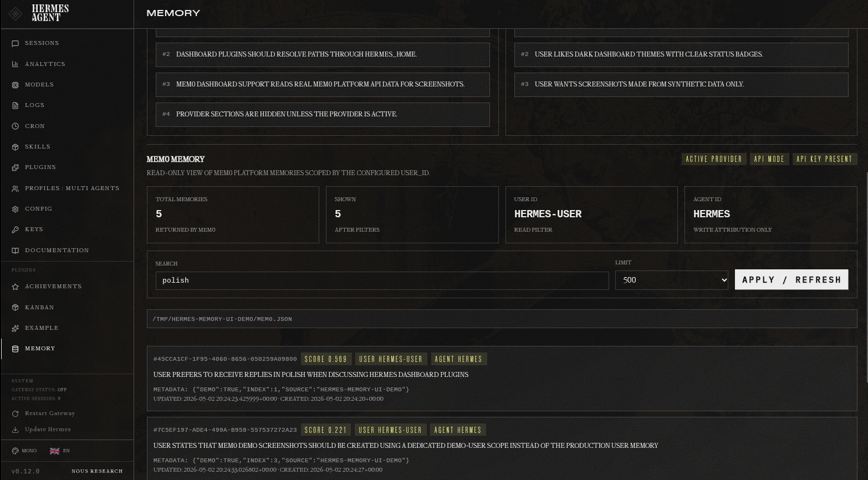Click the v0.12.0 version text
The width and height of the screenshot is (868, 480).
25,471
